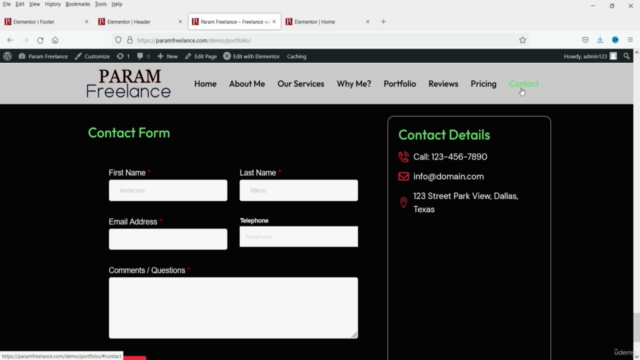This screenshot has height=360, width=640.
Task: Click the page vertical scrollbar thumb
Action: pos(636,327)
